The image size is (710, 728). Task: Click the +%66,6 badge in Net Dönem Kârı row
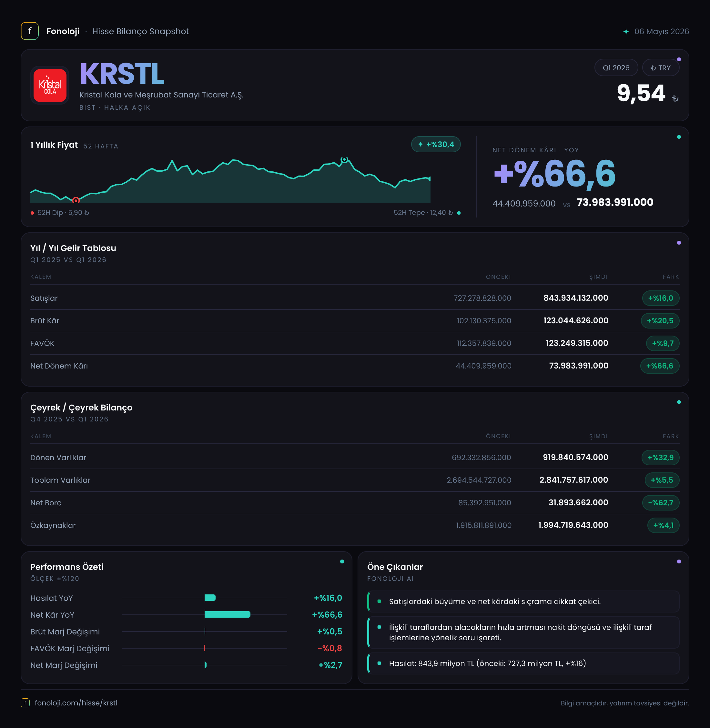(660, 366)
